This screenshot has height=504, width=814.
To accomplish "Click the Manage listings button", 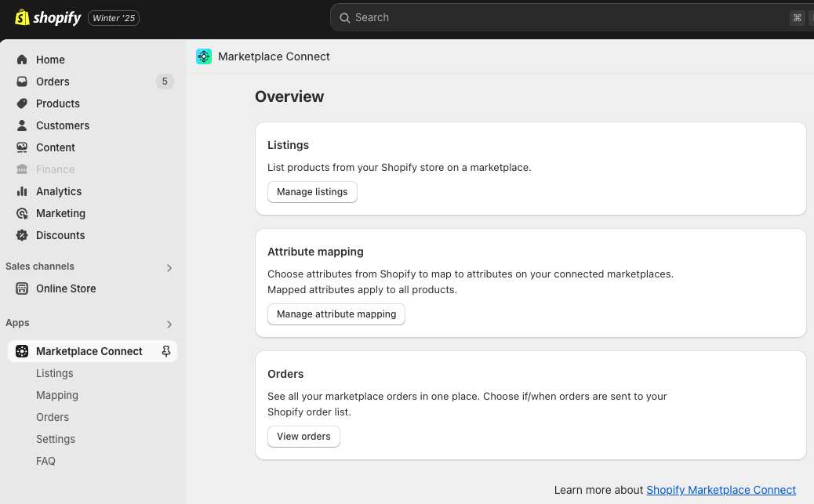I will pos(312,192).
